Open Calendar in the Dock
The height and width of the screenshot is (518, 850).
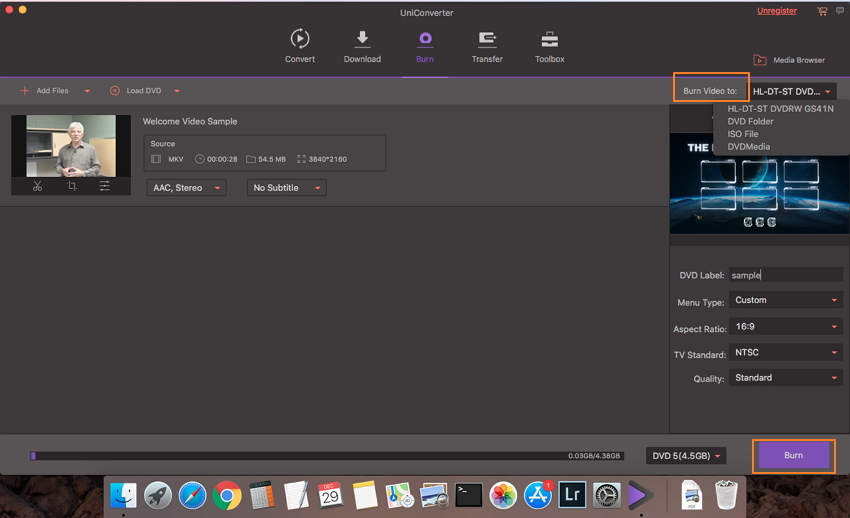[330, 495]
